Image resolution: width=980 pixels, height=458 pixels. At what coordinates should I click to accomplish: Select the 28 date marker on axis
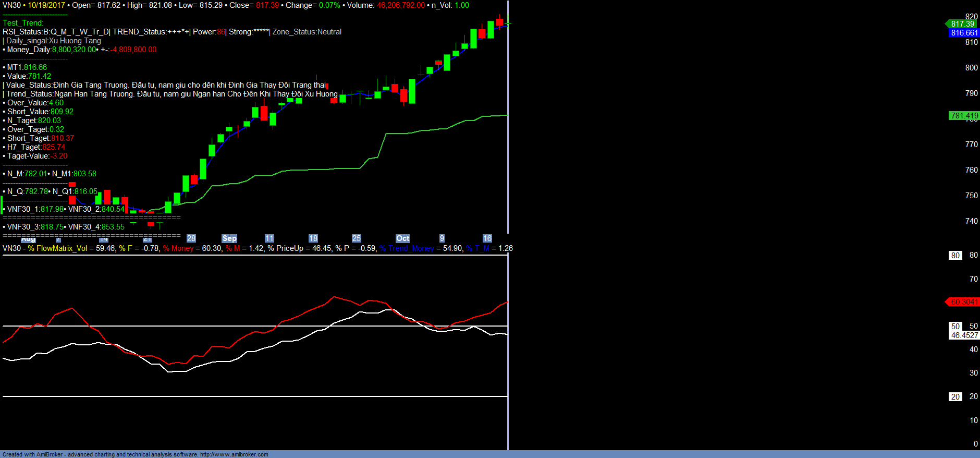point(191,238)
